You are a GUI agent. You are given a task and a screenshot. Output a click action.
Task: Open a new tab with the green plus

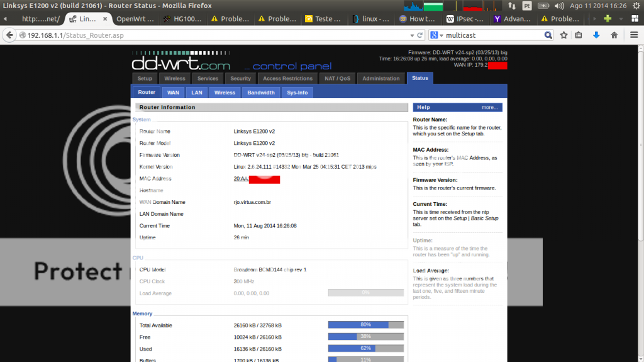608,18
